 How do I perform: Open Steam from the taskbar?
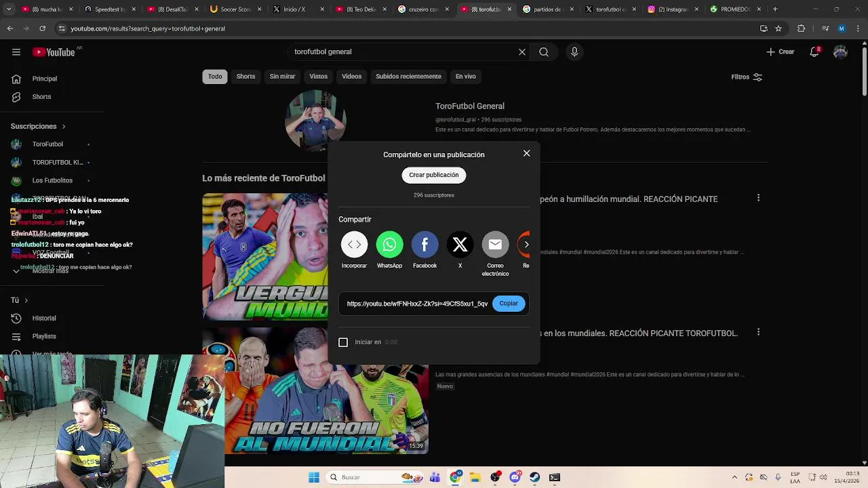(x=534, y=477)
